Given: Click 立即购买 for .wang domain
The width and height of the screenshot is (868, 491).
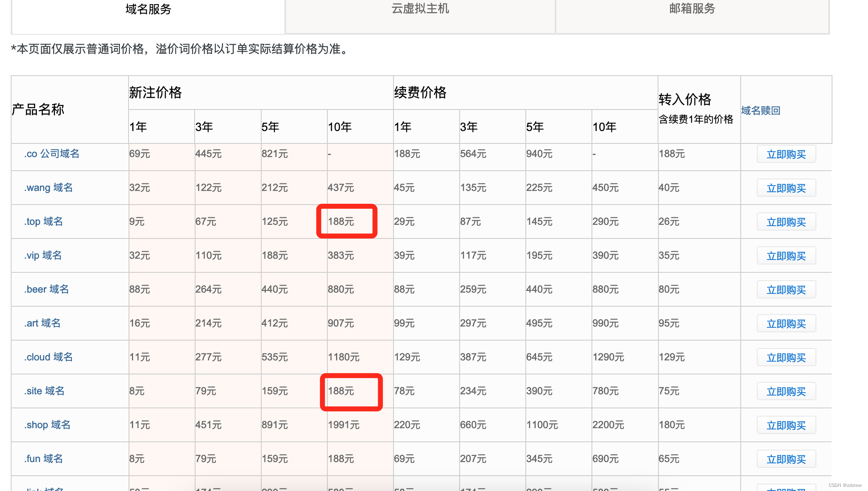Looking at the screenshot, I should (x=786, y=188).
